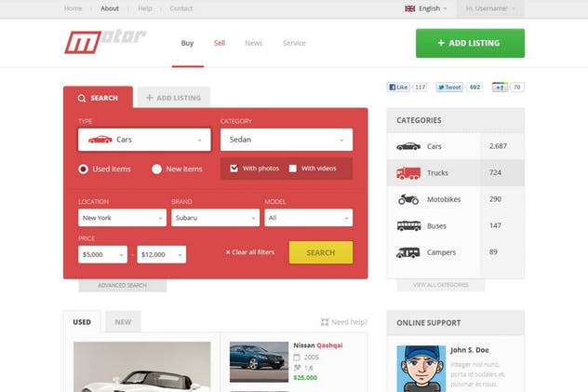Viewport: 588px width, 392px height.
Task: Click the Motobikes count 290
Action: click(495, 199)
